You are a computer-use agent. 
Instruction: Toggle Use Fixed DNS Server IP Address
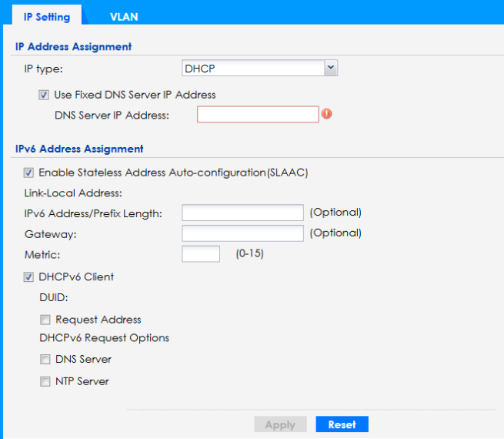pos(44,95)
